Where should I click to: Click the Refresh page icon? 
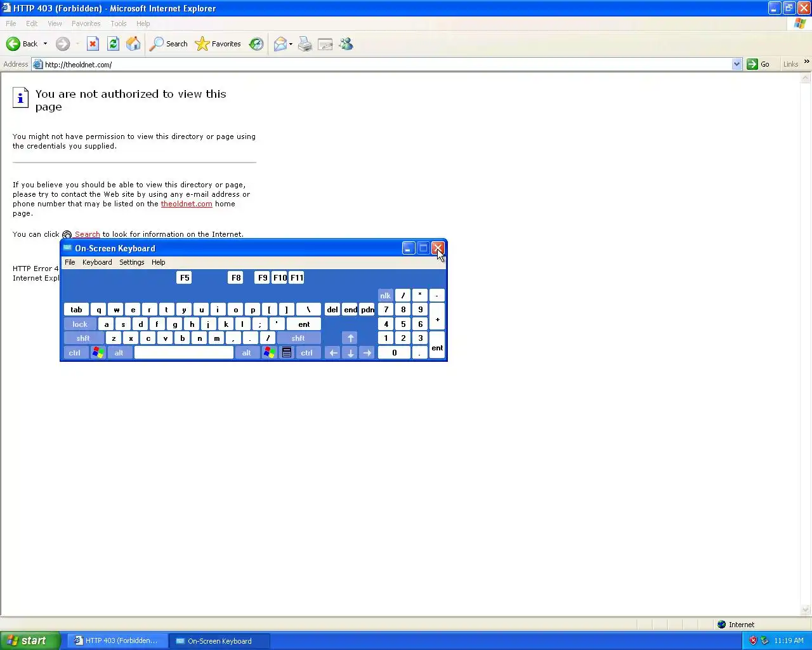113,44
